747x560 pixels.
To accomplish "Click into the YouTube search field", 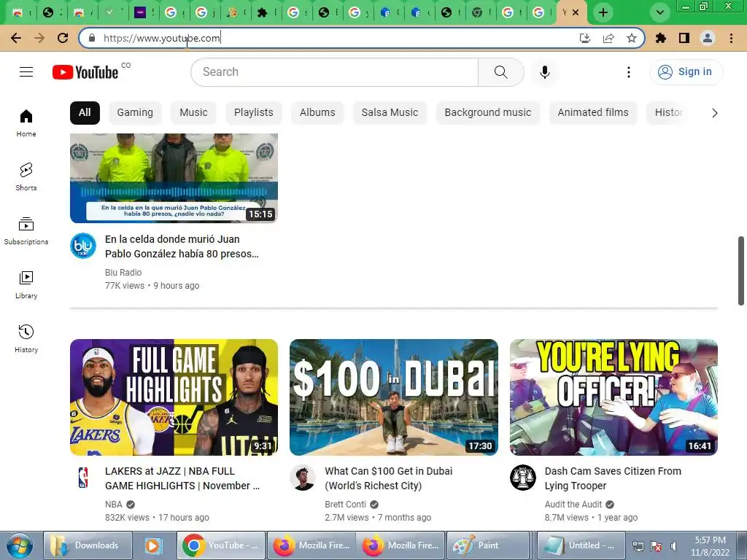I will point(334,72).
